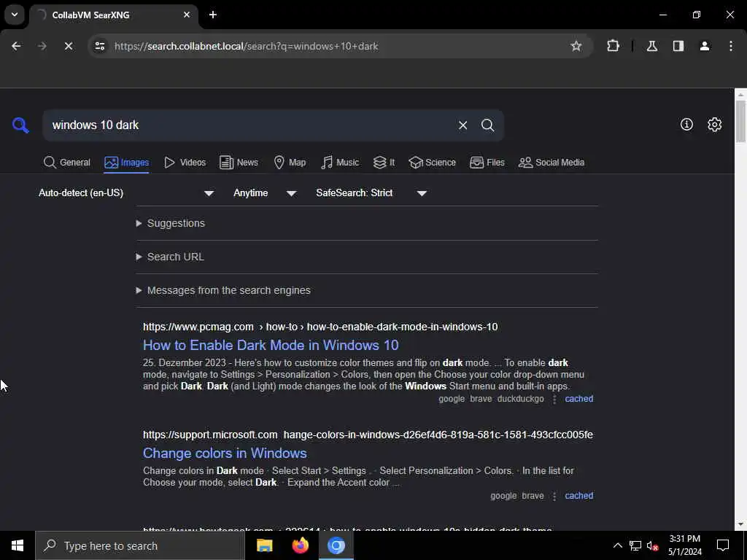Open the It category tab
Image resolution: width=747 pixels, height=560 pixels.
384,163
